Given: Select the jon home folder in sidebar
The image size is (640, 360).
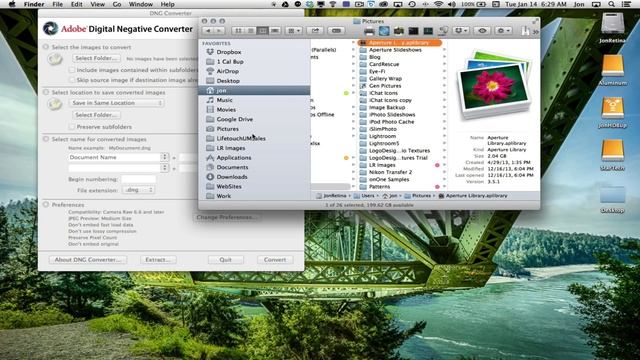Looking at the screenshot, I should tap(254, 90).
